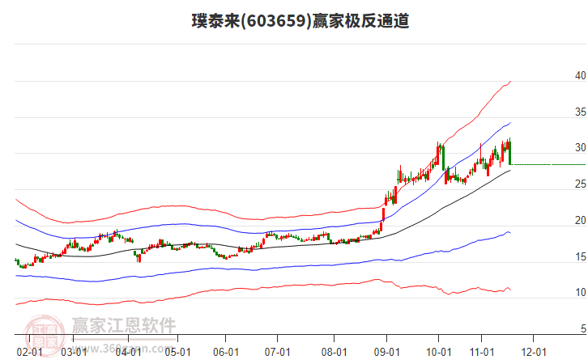This screenshot has width=588, height=364.
Task: Click the price axis value 30
Action: tap(581, 148)
